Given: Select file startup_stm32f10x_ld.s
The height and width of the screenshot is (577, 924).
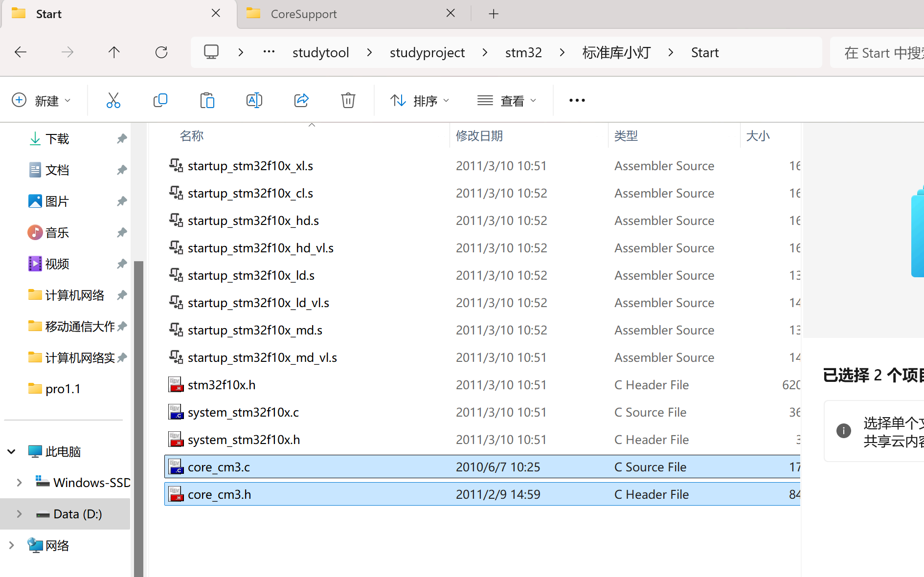Looking at the screenshot, I should pos(482,275).
